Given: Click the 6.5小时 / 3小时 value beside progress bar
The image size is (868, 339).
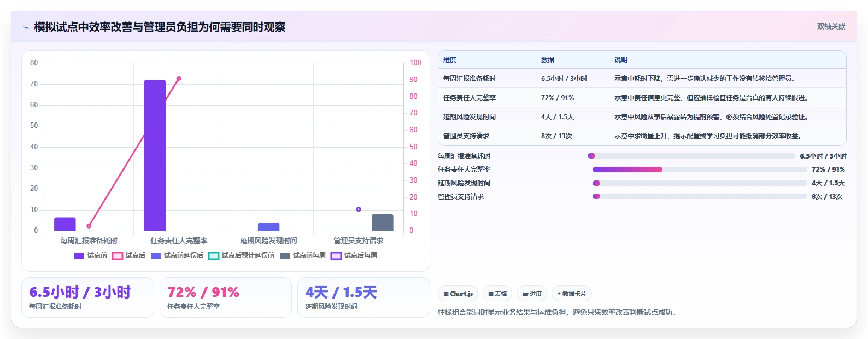Looking at the screenshot, I should 823,156.
